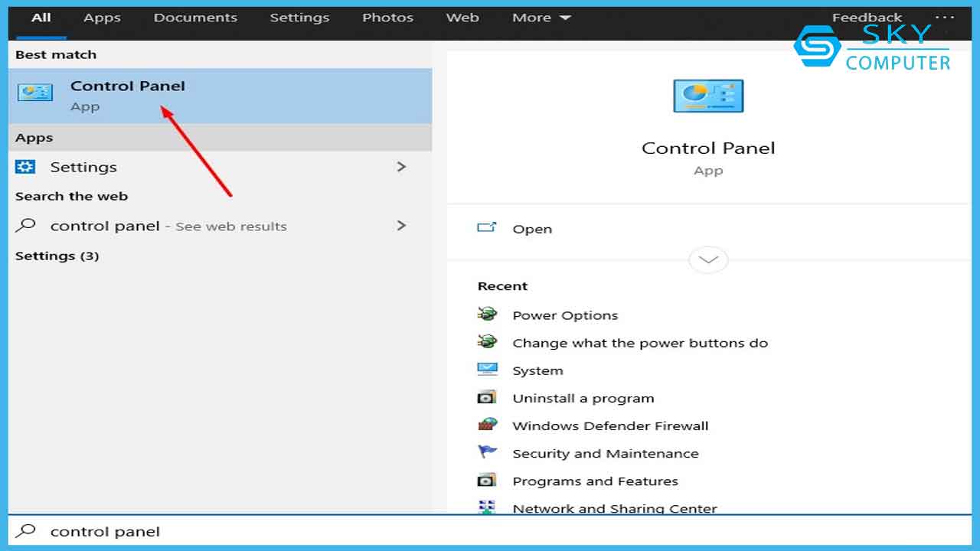Click the 'Control Panel' title in preview pane
980x551 pixels.
708,148
